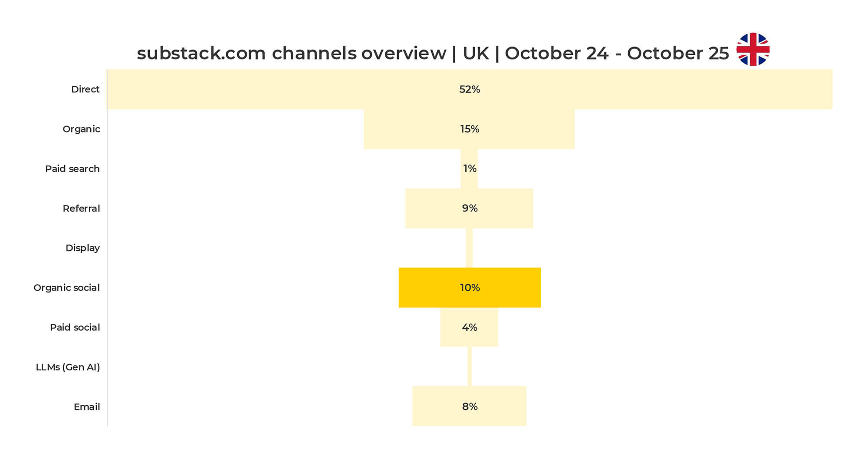
Task: Select the Email axis label
Action: click(x=87, y=407)
